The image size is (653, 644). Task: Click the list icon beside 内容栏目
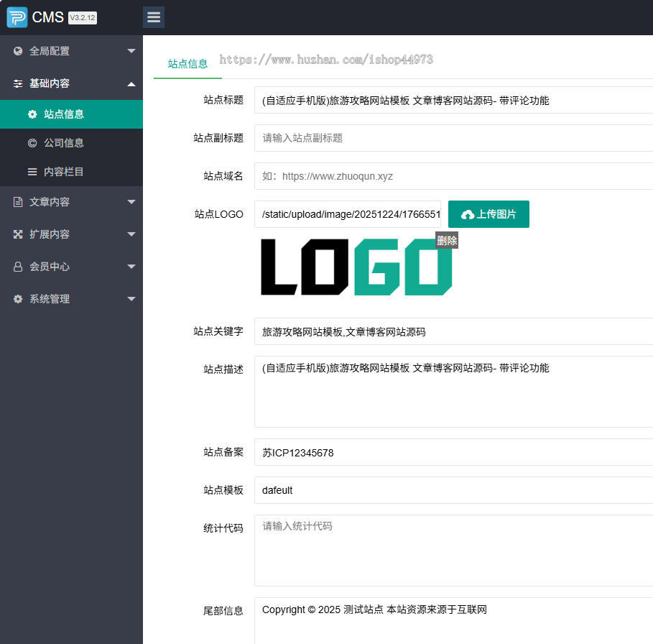pyautogui.click(x=32, y=172)
